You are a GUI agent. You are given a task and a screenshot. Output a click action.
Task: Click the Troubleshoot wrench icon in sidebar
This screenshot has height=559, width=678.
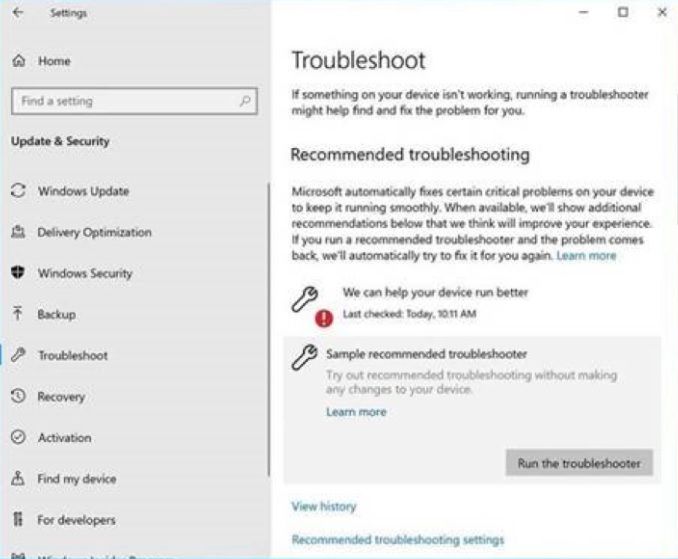[17, 355]
